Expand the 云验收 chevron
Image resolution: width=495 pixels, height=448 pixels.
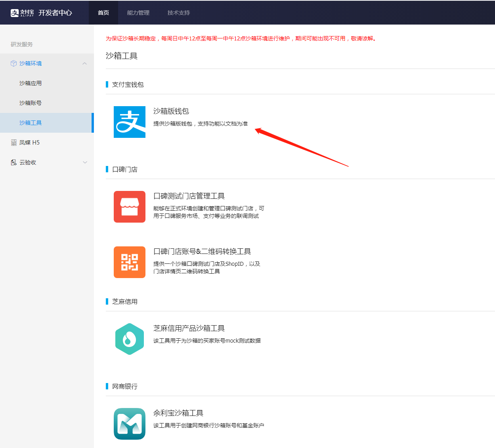coord(85,162)
